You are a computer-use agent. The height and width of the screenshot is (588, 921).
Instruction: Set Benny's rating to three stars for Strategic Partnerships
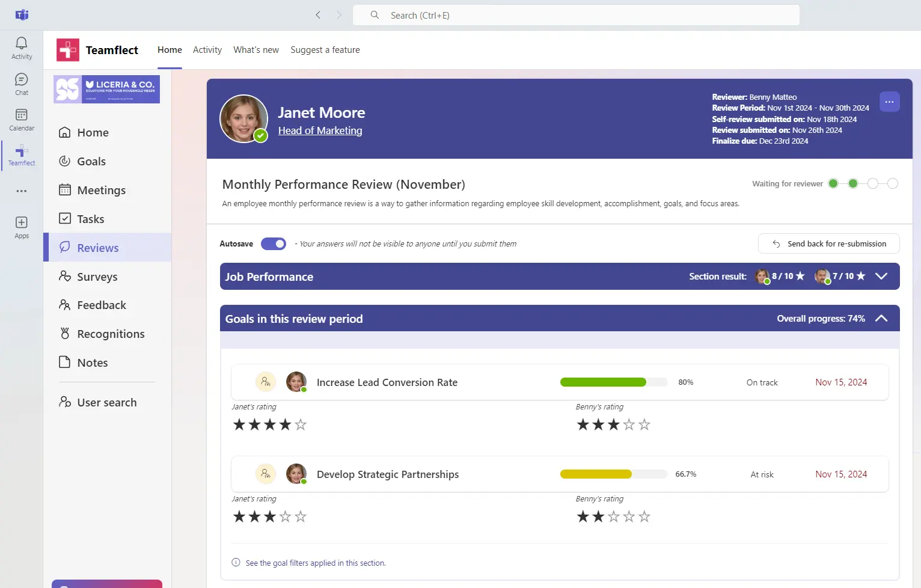pos(614,516)
